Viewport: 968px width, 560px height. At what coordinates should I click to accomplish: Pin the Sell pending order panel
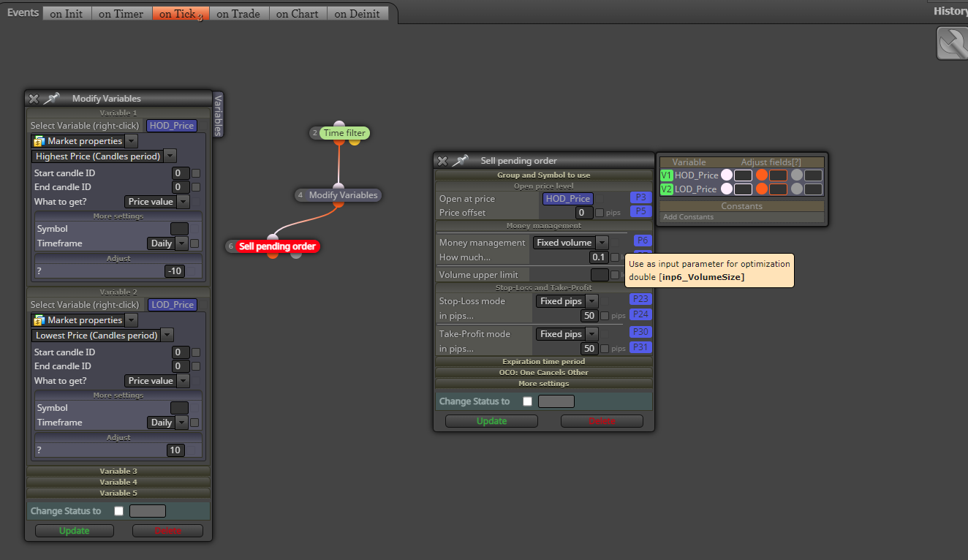[460, 161]
